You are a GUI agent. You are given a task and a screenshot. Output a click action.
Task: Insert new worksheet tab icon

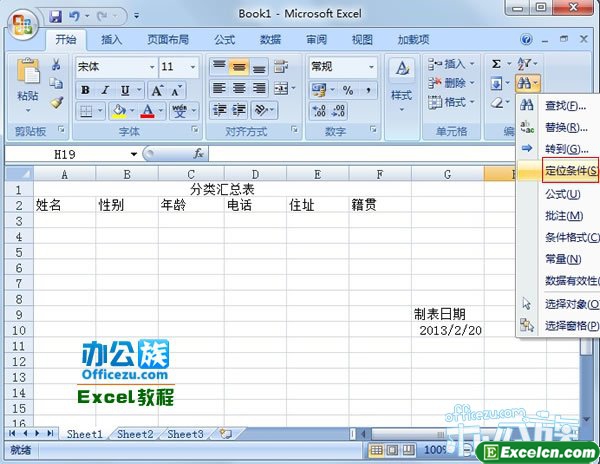pyautogui.click(x=225, y=434)
